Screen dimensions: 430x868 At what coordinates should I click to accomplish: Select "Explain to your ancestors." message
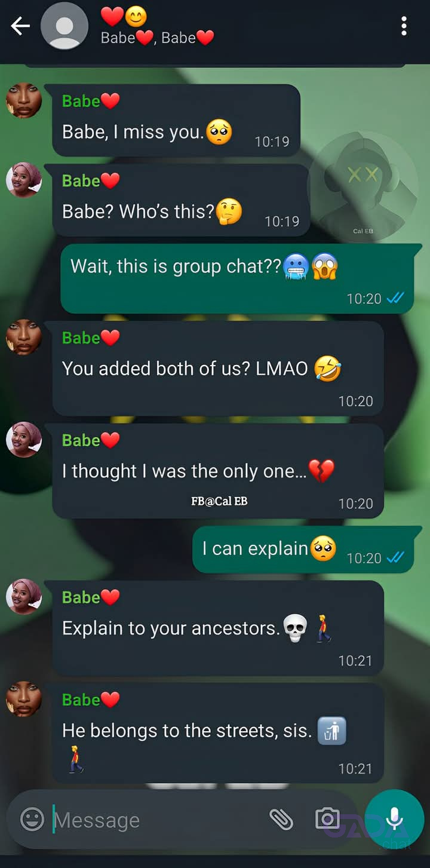pyautogui.click(x=218, y=628)
